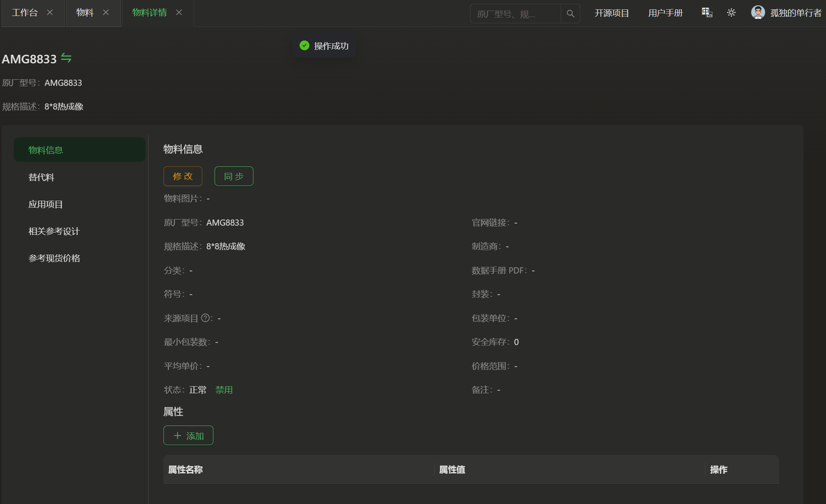Close the 工作台 tab

coord(50,13)
